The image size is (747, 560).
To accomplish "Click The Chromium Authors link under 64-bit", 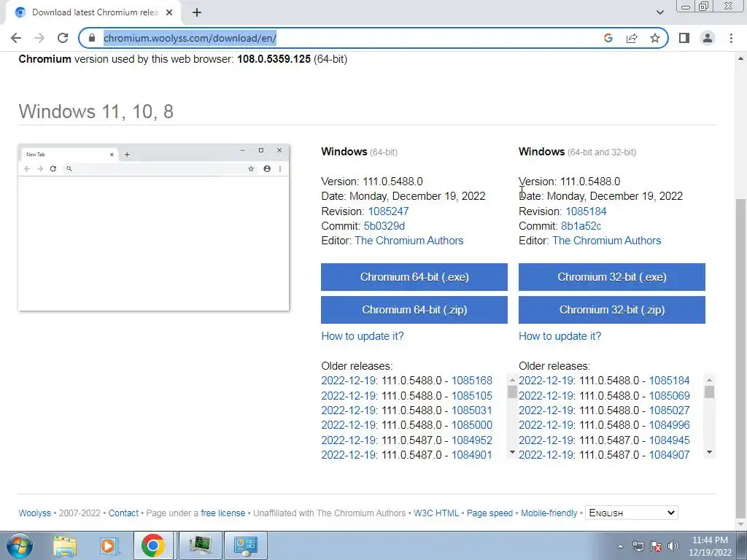I will coord(409,241).
